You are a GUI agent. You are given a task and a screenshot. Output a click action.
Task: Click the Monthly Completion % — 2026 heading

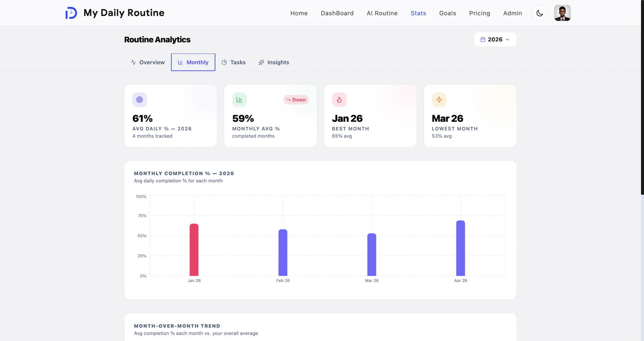click(x=184, y=173)
